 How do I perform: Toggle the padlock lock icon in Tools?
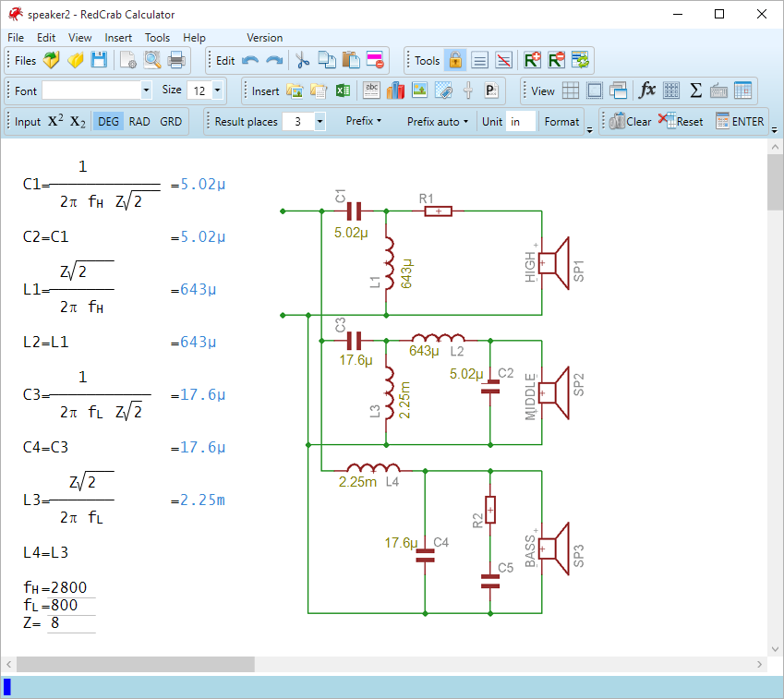455,61
